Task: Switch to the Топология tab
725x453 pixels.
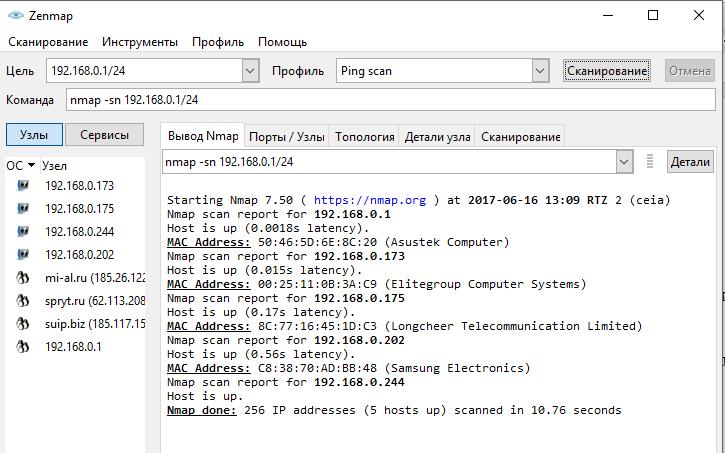Action: click(x=364, y=137)
